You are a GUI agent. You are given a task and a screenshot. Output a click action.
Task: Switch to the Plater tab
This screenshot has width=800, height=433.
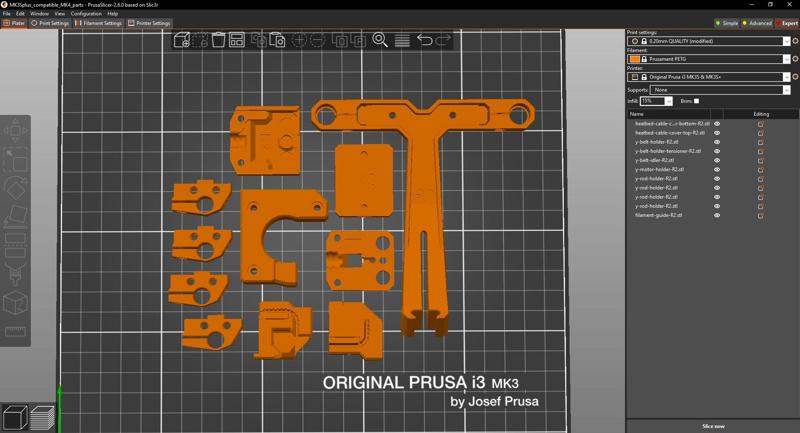pos(14,23)
